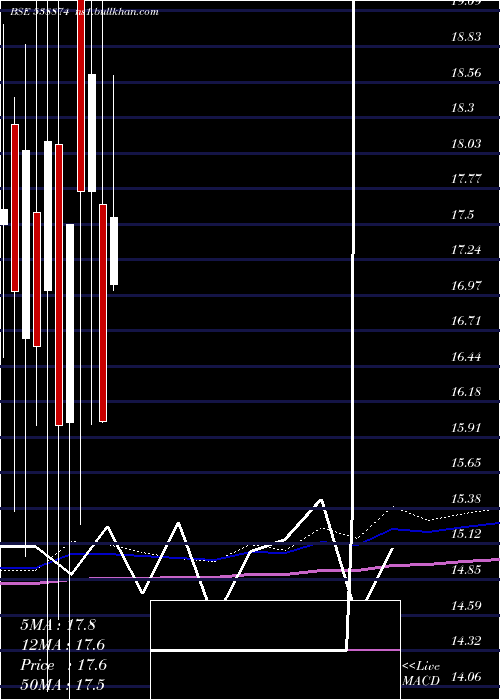Viewport: 500px width, 700px height.
Task: Click the BSE chart title text
Action: tap(84, 12)
